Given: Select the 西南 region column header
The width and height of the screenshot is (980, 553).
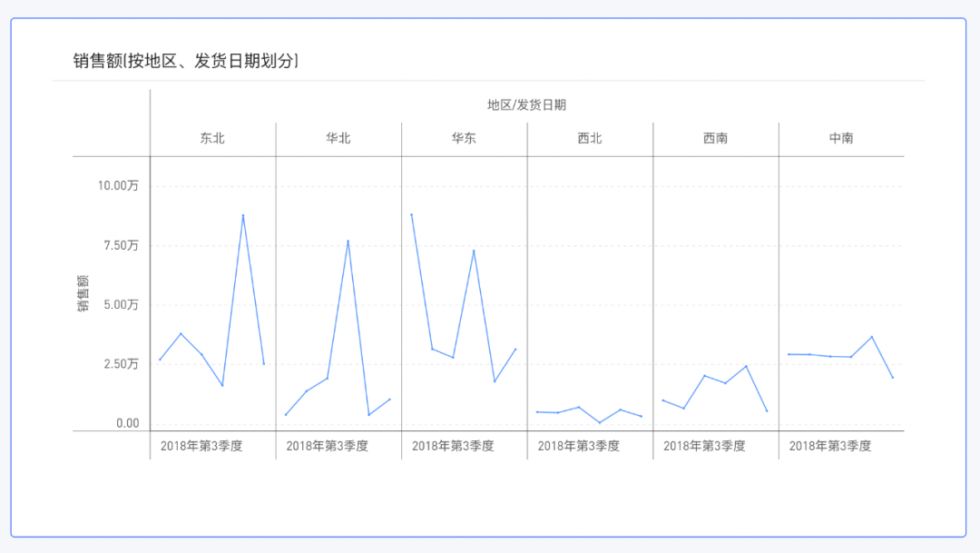Looking at the screenshot, I should pyautogui.click(x=715, y=139).
